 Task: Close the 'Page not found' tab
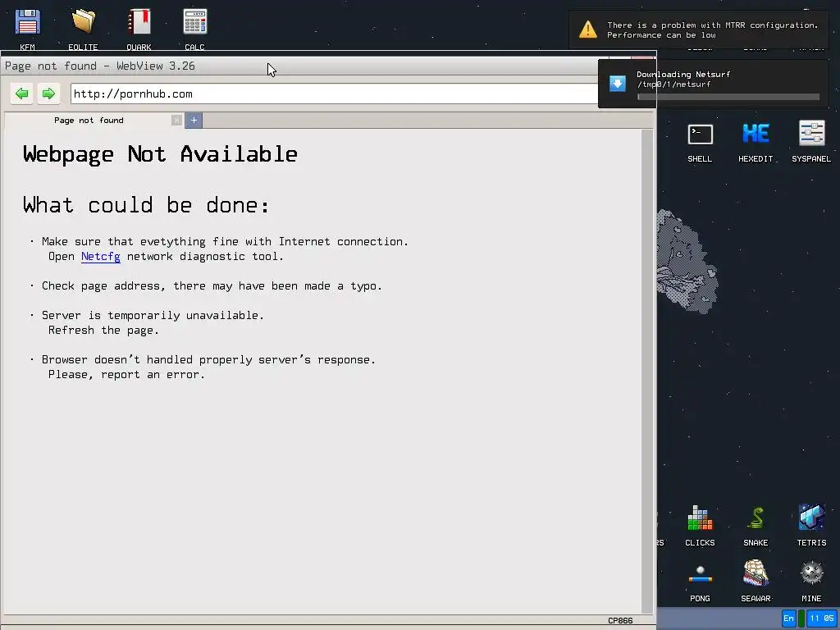tap(176, 121)
